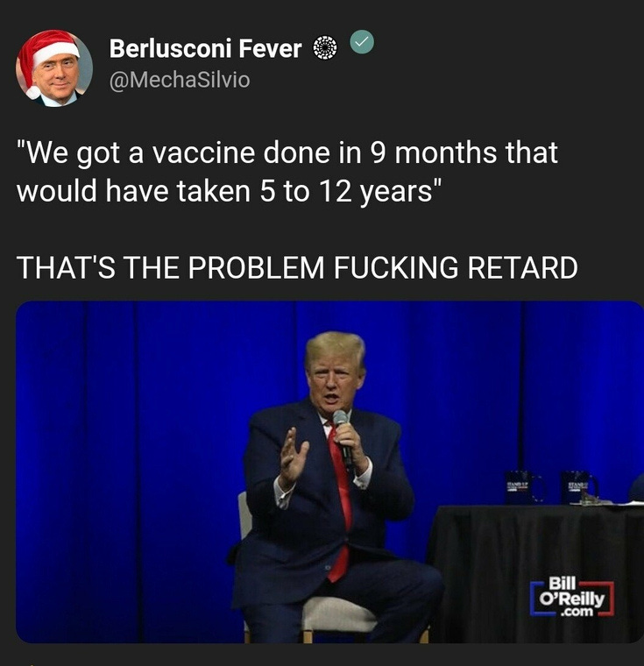The width and height of the screenshot is (644, 666).
Task: Open the @MechaSilvio handle link
Action: click(180, 81)
